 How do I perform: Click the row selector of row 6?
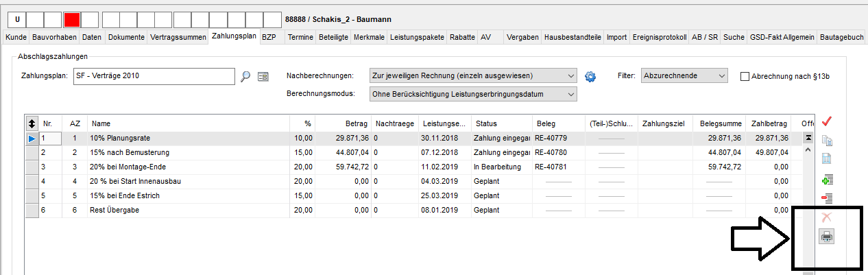point(32,210)
